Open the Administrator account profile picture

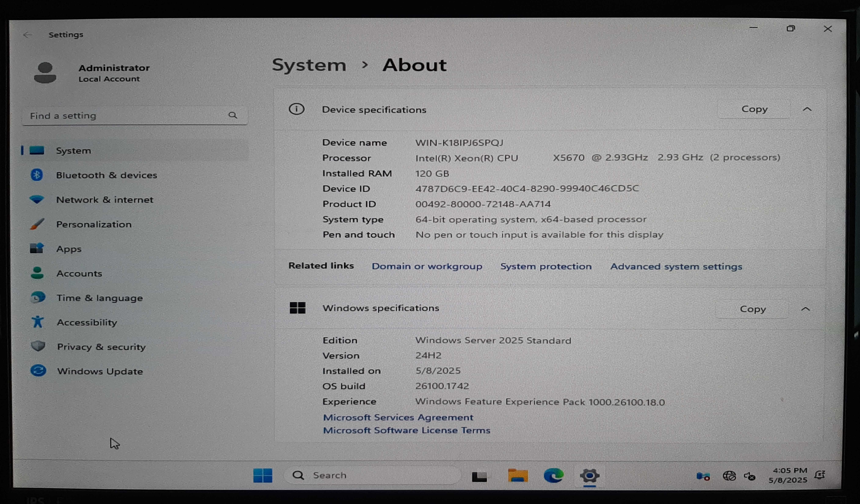click(45, 73)
